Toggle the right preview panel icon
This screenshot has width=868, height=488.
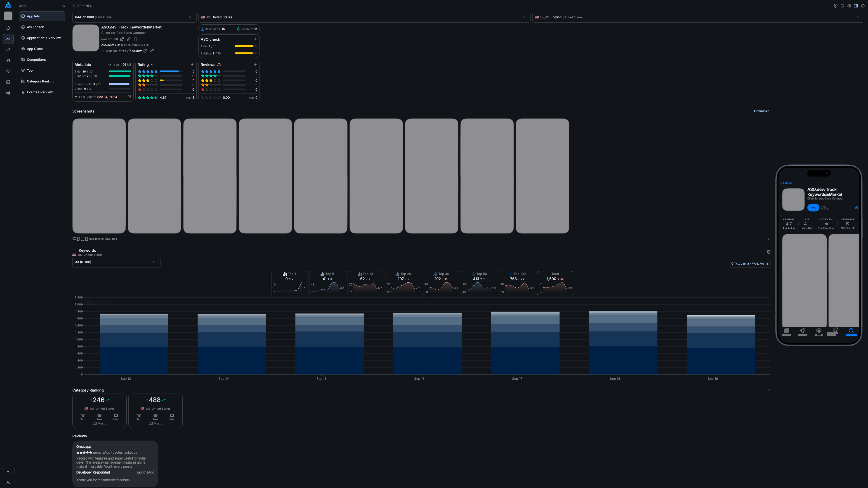(856, 6)
